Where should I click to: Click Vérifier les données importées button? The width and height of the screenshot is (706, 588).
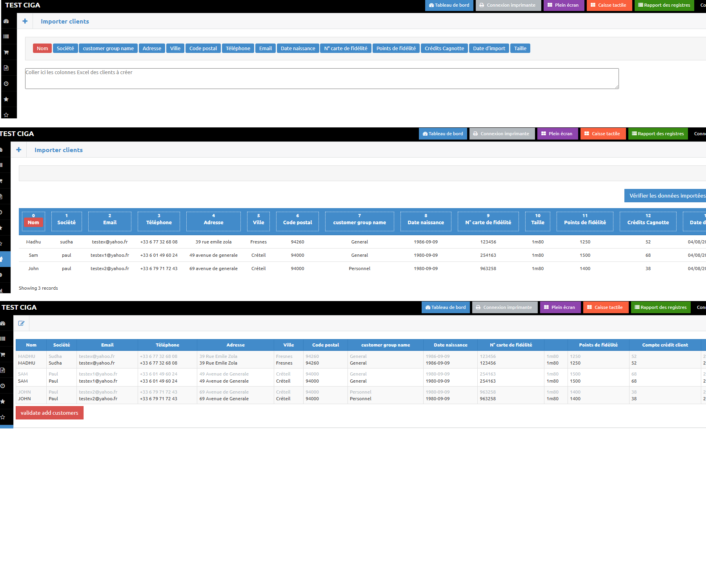click(x=666, y=196)
